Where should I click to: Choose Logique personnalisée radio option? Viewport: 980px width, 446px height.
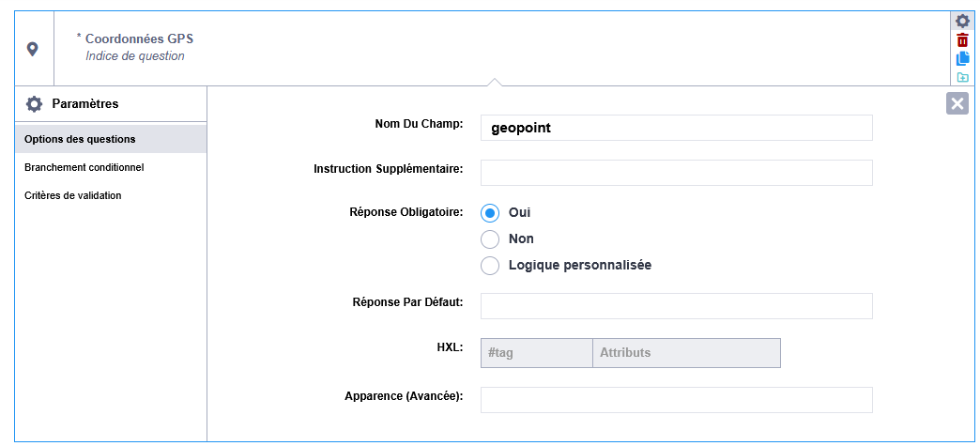tap(490, 266)
